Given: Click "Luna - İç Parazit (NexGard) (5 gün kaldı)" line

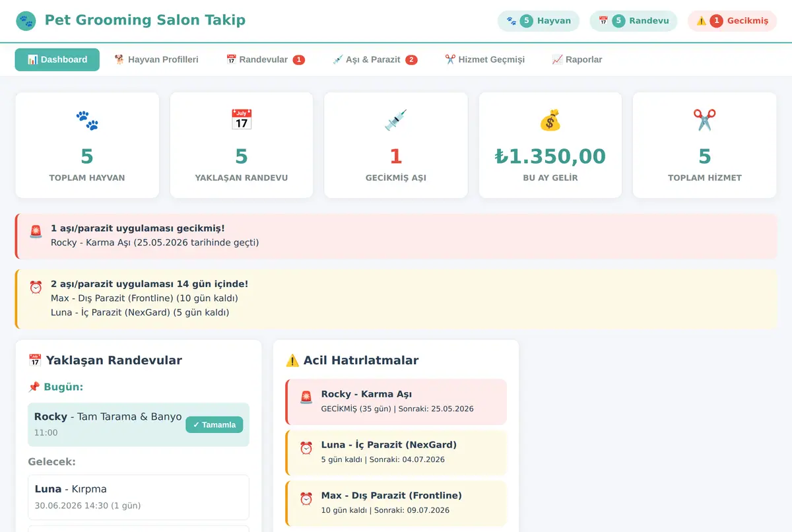Looking at the screenshot, I should [140, 312].
